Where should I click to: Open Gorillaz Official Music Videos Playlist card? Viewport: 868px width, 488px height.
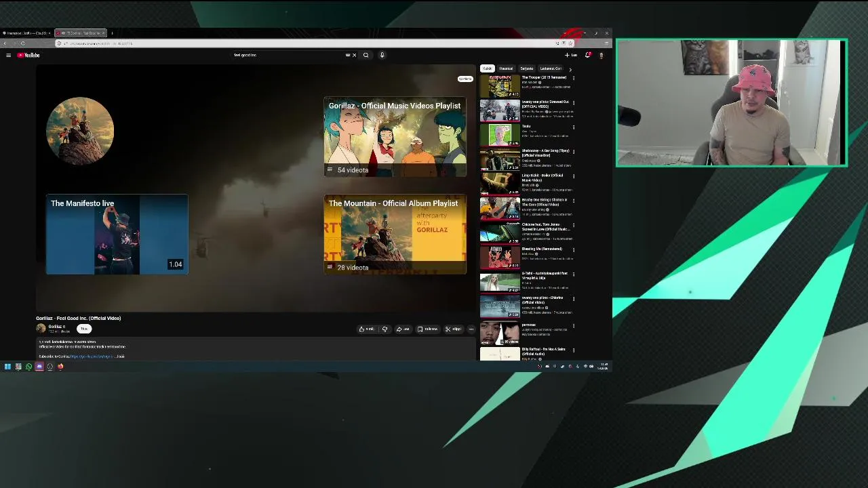[x=395, y=137]
